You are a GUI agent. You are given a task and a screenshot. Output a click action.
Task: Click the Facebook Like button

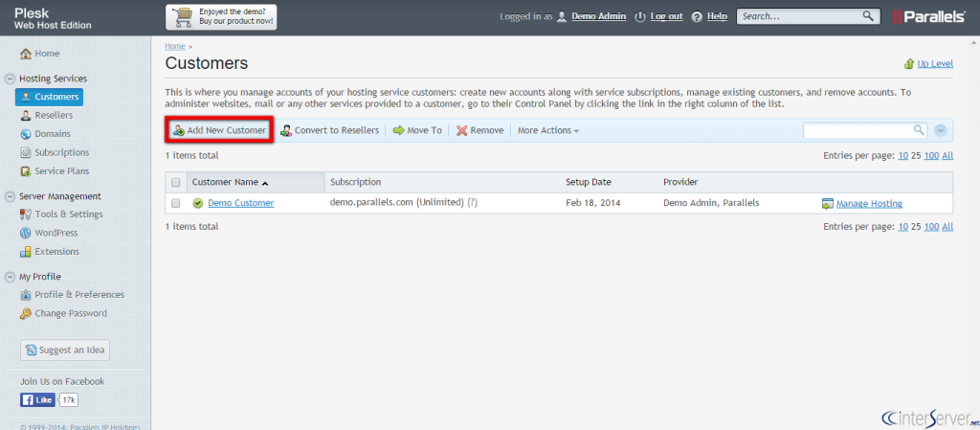[x=38, y=400]
